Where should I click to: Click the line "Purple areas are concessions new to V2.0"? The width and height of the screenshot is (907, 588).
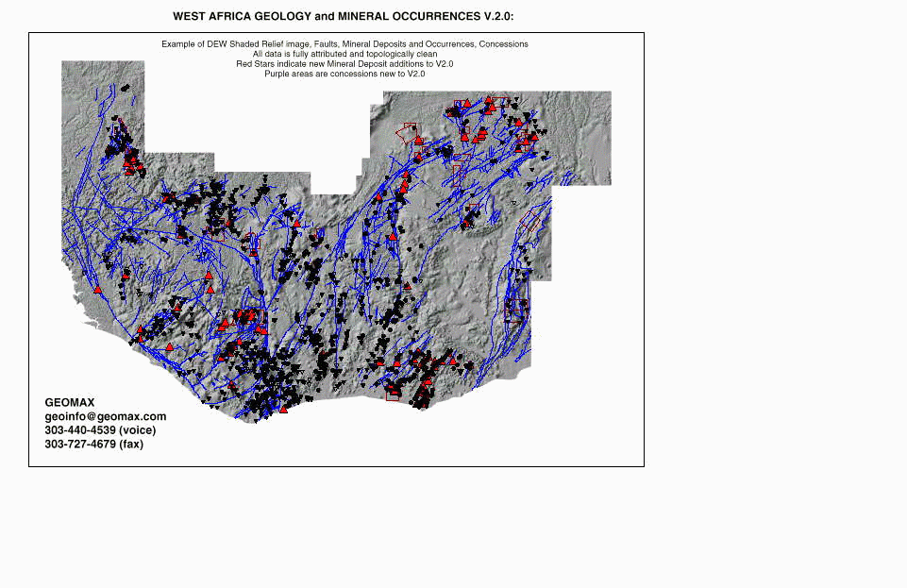click(x=344, y=74)
